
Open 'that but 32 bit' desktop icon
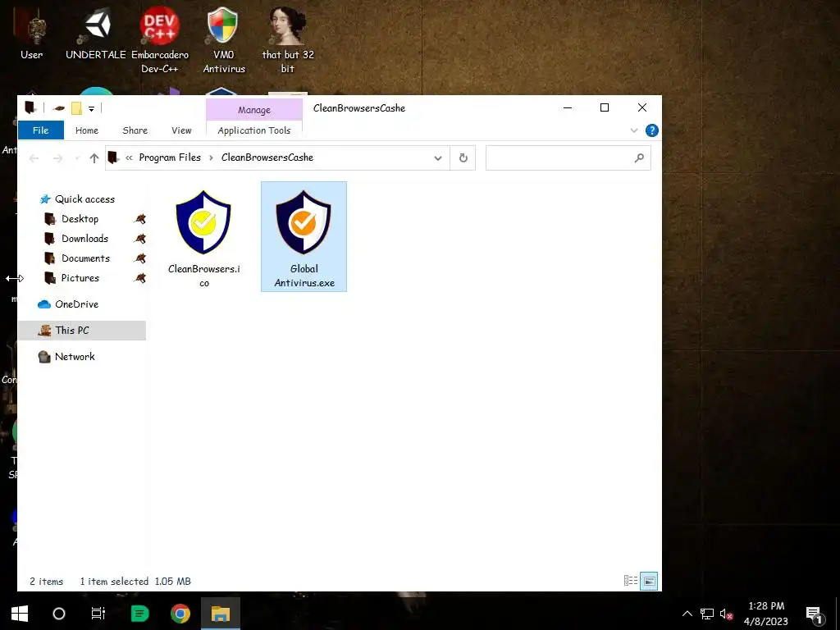click(x=288, y=40)
